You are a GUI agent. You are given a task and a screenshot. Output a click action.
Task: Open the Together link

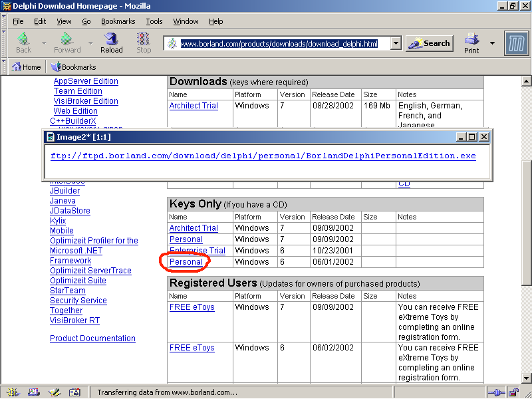[66, 311]
